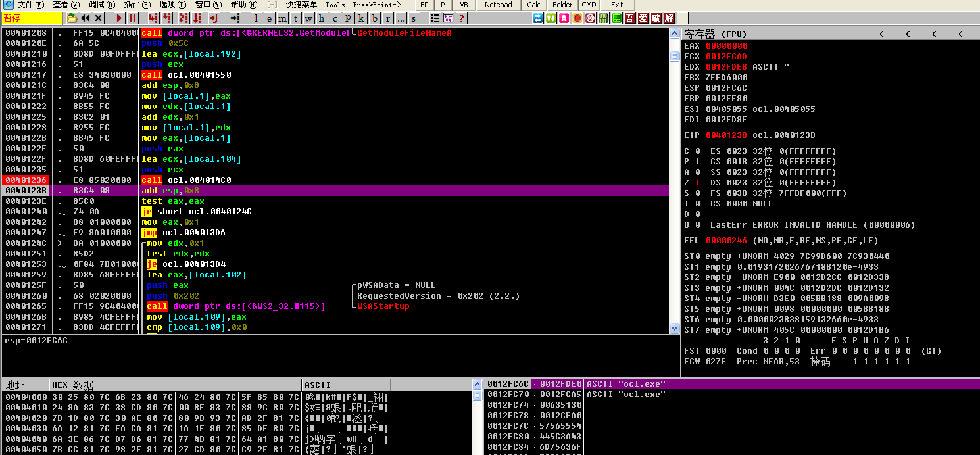Viewport: 980px width, 455px height.
Task: Open the Memory map with the 'm' button
Action: coord(282,18)
